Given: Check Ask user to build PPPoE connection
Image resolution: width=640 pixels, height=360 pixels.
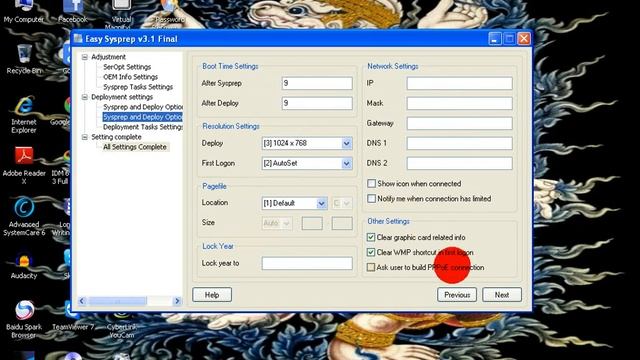Looking at the screenshot, I should pos(371,267).
